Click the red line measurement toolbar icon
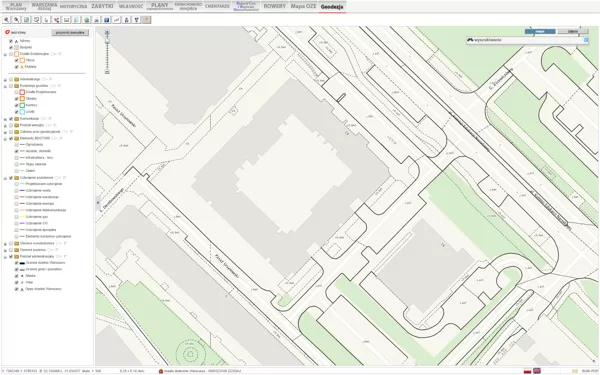Screen dimensions: 600x375 pyautogui.click(x=116, y=20)
